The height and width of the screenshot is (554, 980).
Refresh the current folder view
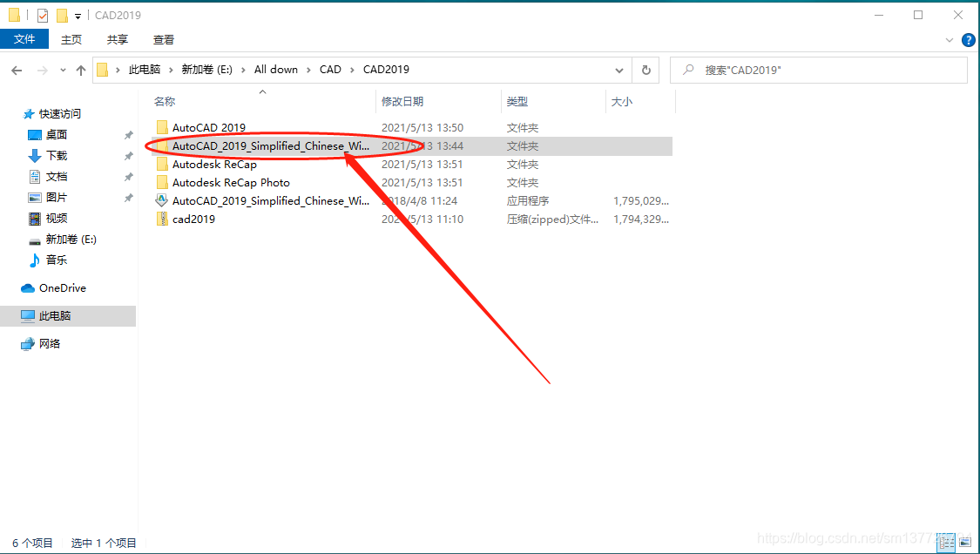tap(646, 70)
